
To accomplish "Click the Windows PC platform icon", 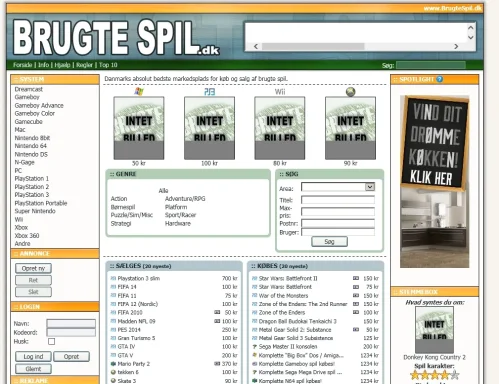I will 139,91.
